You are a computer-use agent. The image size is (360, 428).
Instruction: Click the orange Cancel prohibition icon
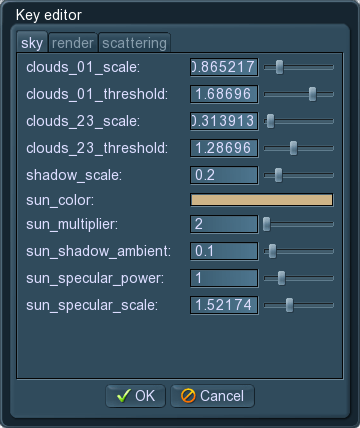tap(188, 396)
